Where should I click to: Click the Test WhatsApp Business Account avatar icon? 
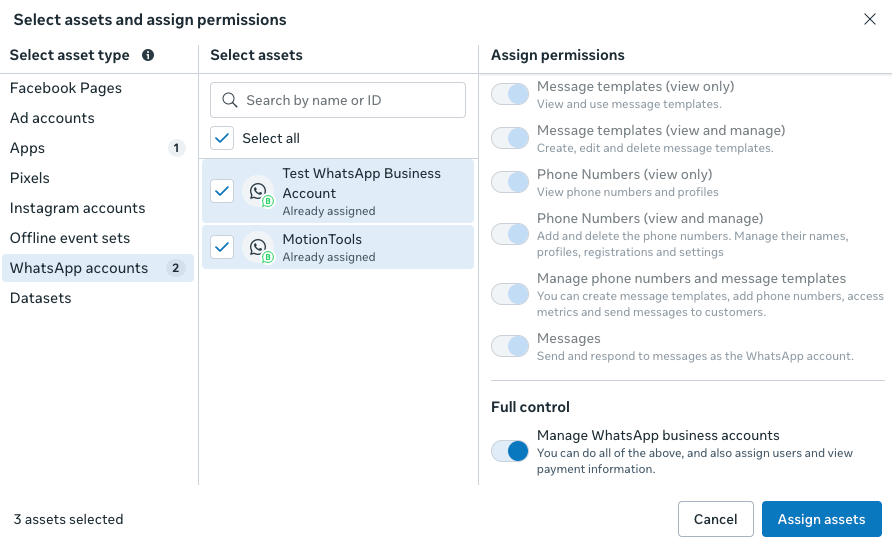click(x=258, y=191)
